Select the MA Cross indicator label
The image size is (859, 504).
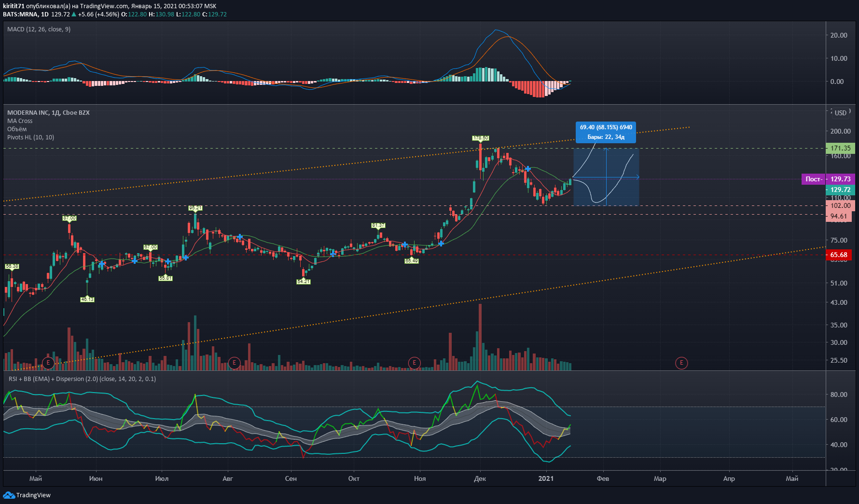pyautogui.click(x=20, y=121)
